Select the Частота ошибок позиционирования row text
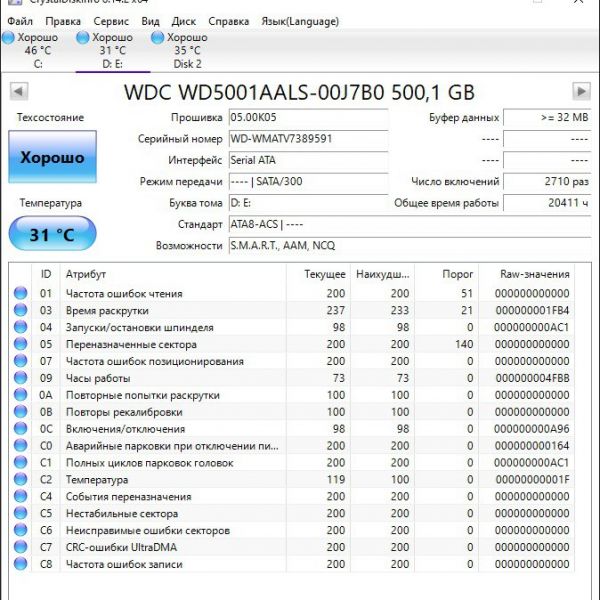Image resolution: width=600 pixels, height=600 pixels. [x=155, y=361]
